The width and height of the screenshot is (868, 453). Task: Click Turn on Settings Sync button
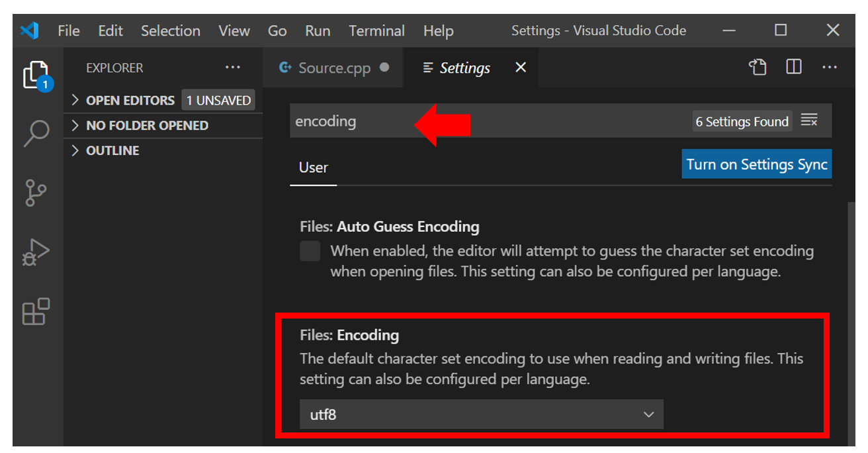pyautogui.click(x=757, y=164)
